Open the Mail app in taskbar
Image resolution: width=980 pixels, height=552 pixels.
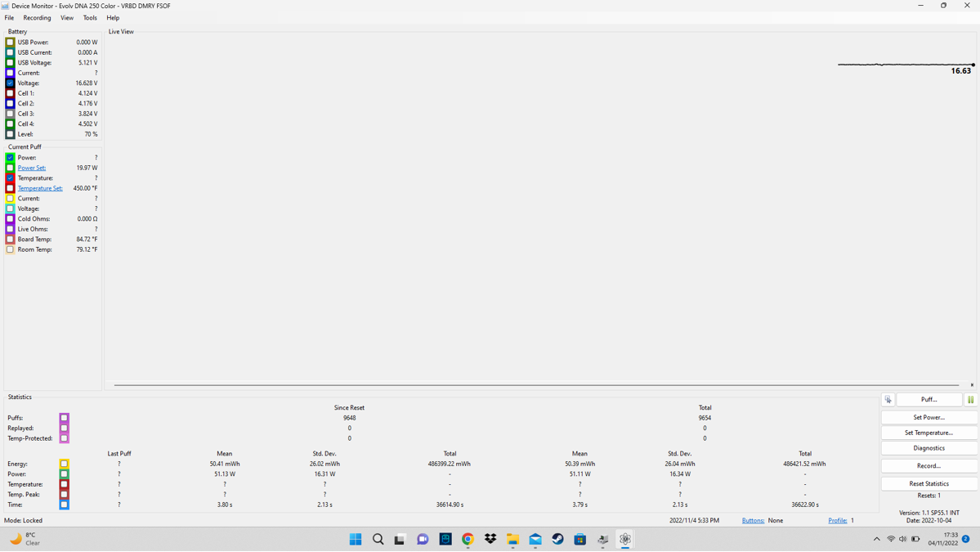click(535, 539)
